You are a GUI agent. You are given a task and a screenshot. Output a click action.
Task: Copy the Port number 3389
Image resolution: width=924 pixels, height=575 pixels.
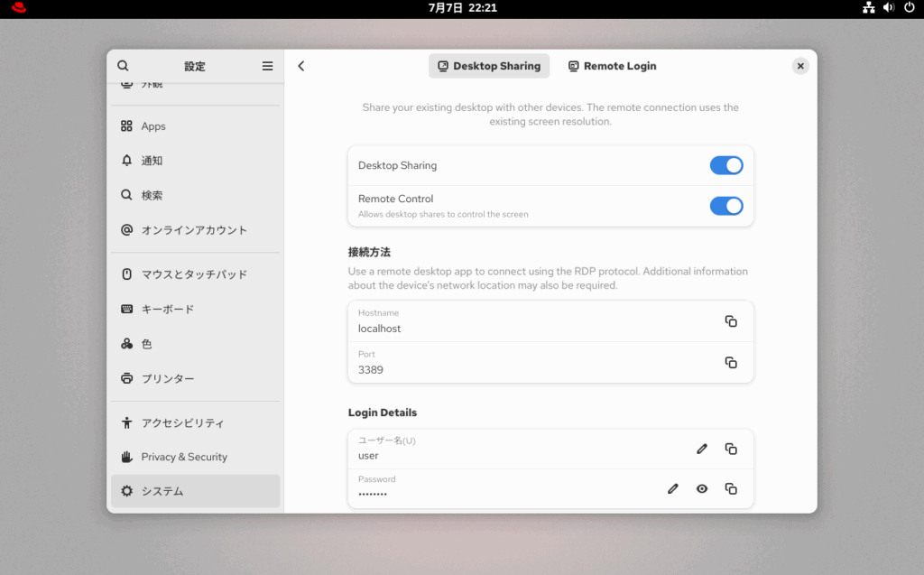[731, 363]
